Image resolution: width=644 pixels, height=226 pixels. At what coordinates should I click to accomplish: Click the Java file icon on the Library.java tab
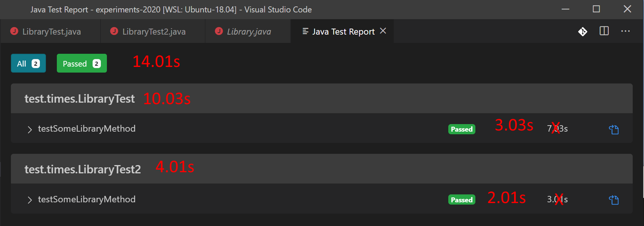click(x=219, y=31)
